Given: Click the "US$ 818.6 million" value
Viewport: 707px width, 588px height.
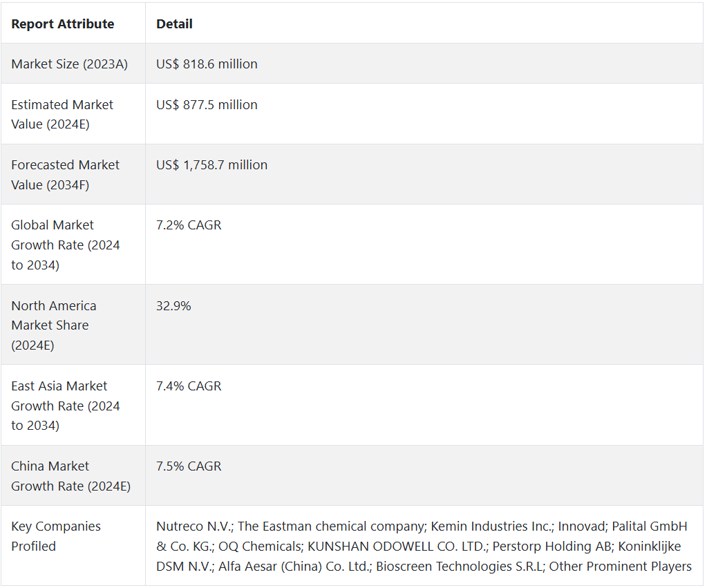Looking at the screenshot, I should [x=207, y=64].
